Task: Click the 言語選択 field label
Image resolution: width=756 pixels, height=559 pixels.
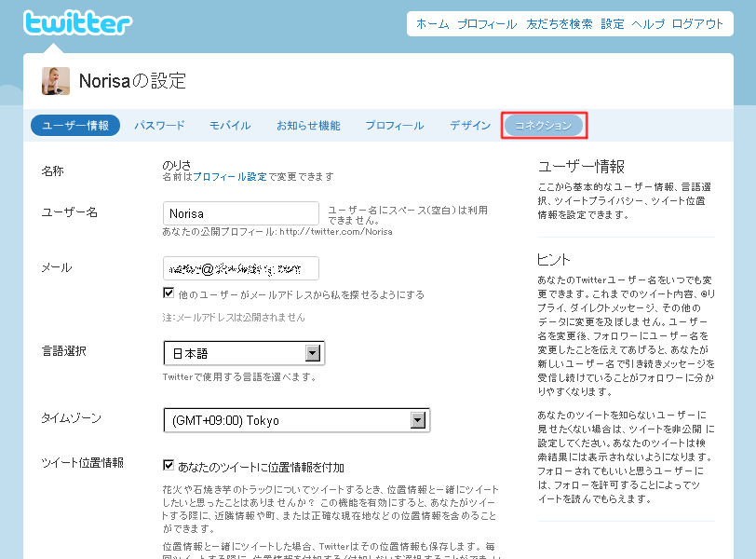Action: [x=63, y=351]
